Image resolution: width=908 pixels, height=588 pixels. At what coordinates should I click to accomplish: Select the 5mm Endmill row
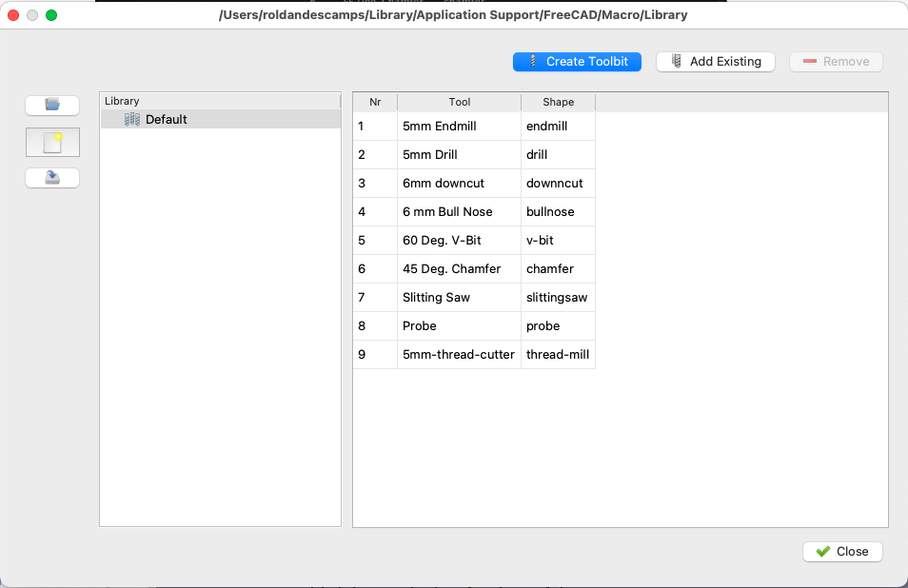pos(474,127)
